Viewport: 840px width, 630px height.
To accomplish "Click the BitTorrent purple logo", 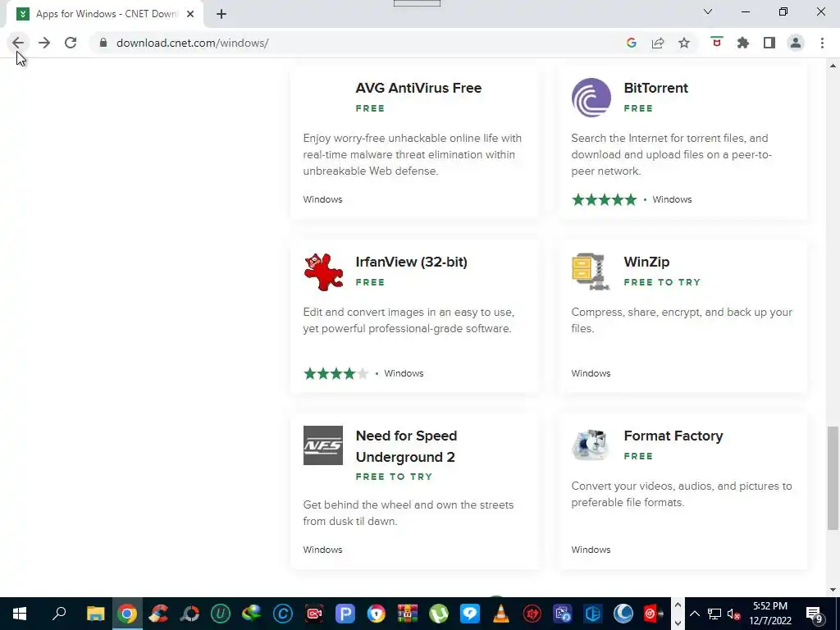I will coord(591,98).
